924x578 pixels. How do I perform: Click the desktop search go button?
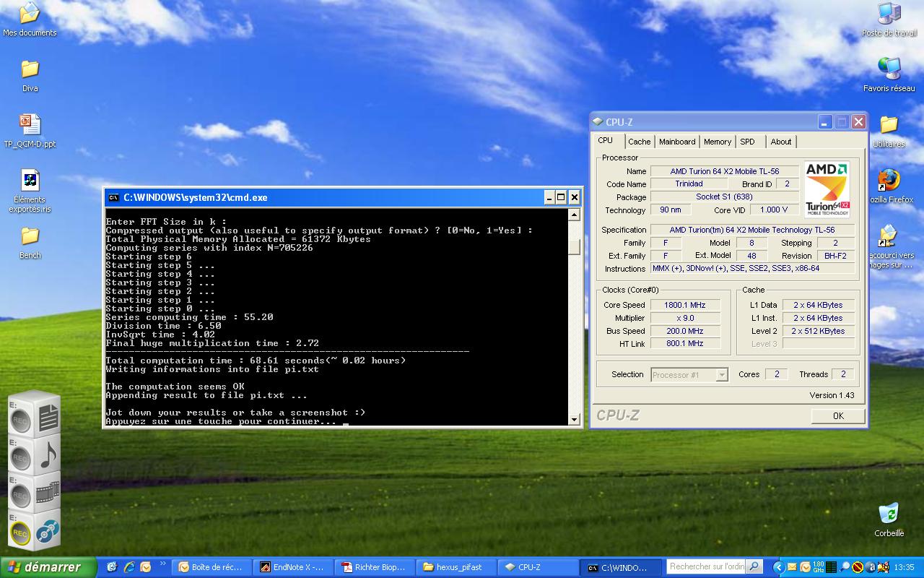click(754, 567)
